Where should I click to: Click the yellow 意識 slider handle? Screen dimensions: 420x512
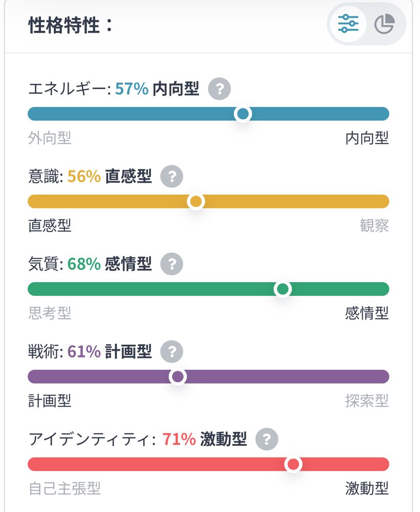coord(196,201)
